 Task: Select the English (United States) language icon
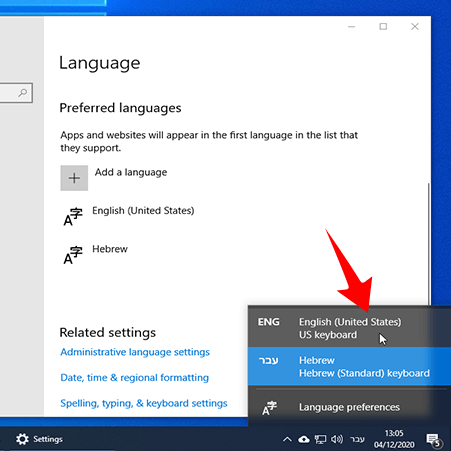coord(73,217)
